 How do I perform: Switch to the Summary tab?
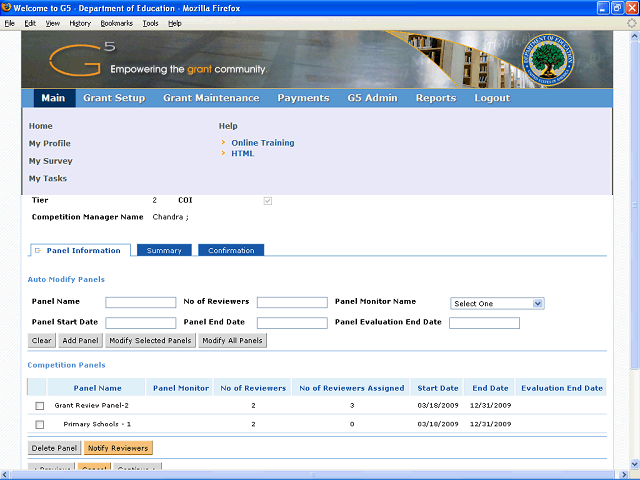tap(164, 250)
